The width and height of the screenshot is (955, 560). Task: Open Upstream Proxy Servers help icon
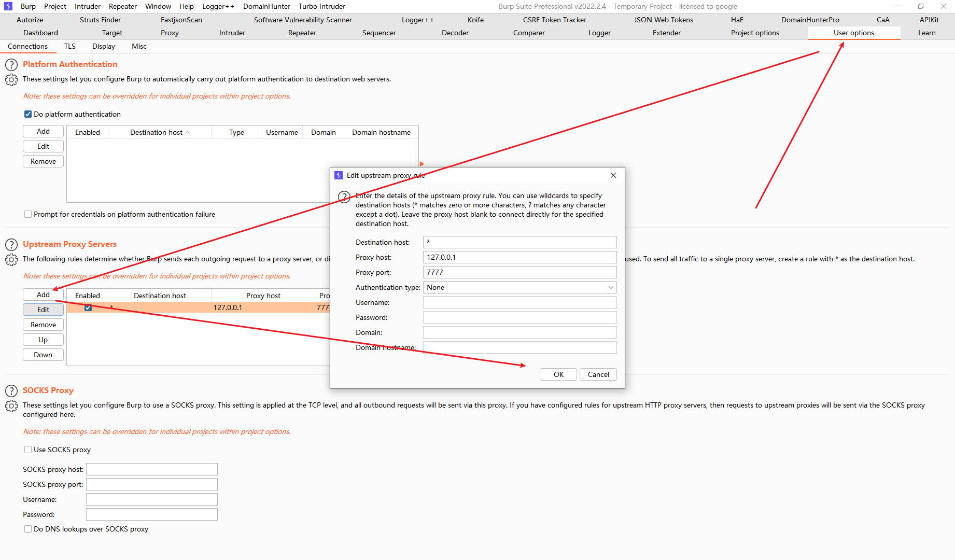(11, 245)
